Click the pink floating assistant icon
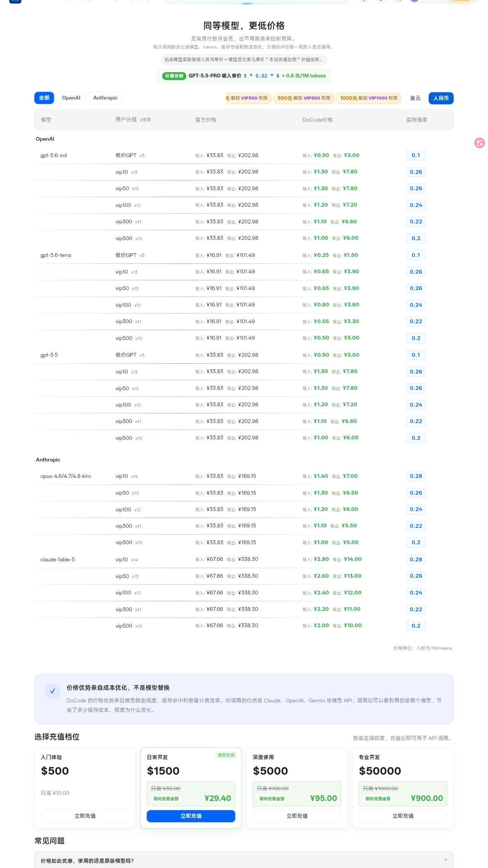This screenshot has height=868, width=488. coord(479,143)
